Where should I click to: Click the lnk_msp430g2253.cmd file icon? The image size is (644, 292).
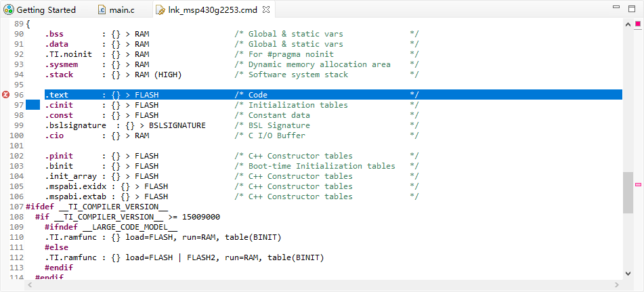tap(160, 10)
